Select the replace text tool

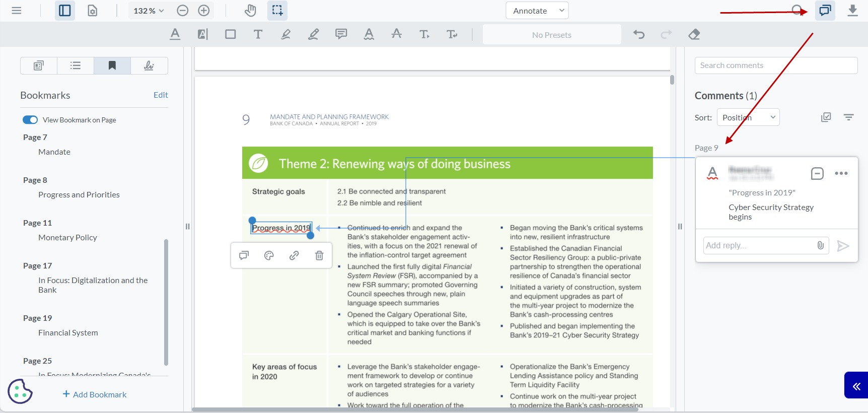(452, 34)
